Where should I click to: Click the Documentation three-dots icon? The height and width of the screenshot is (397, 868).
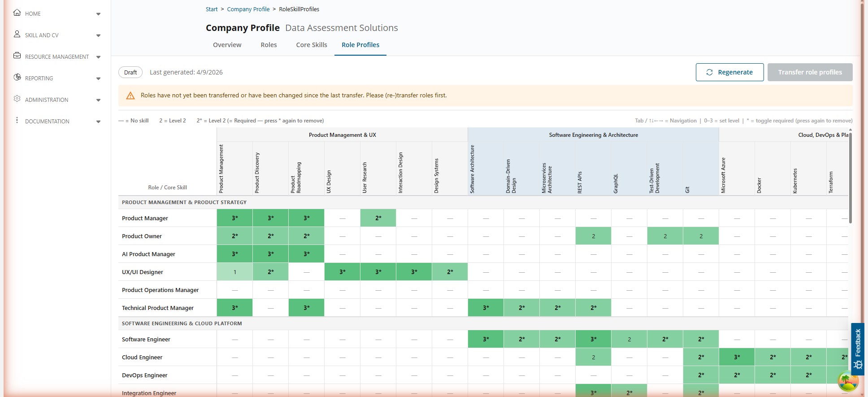[17, 120]
